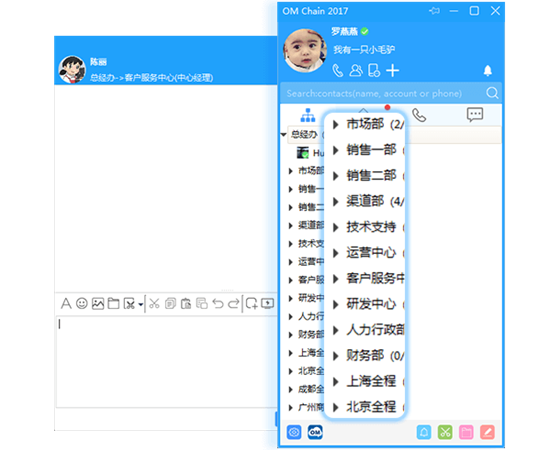The width and height of the screenshot is (560, 450).
Task: Click the pink folder button at bottom
Action: pos(466,432)
